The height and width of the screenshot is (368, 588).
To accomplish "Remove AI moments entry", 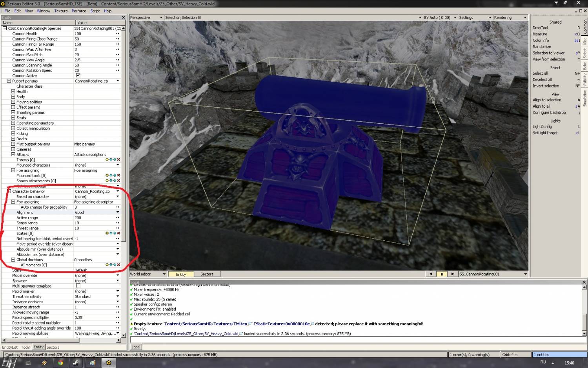I will [x=118, y=265].
